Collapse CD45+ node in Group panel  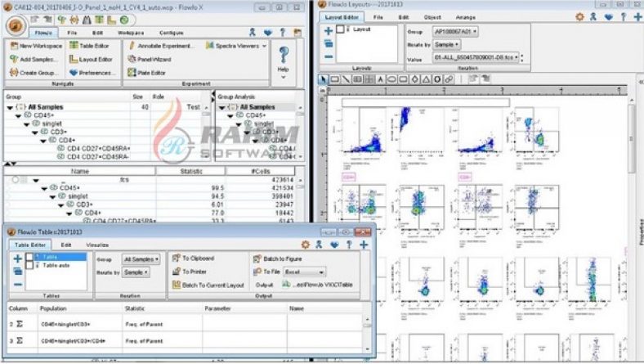[x=18, y=116]
